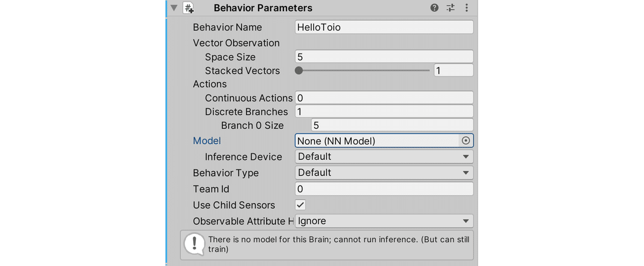
Task: Open the component presets slider icon
Action: click(x=451, y=8)
